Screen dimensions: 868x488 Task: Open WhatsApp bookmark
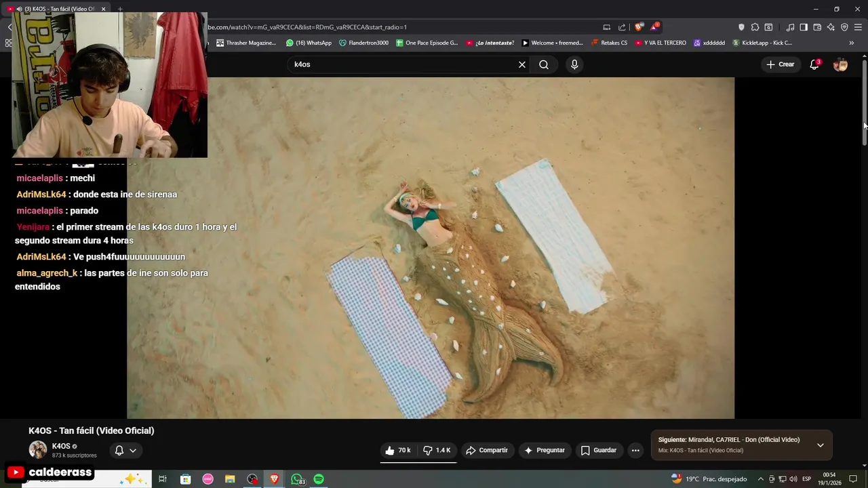[309, 43]
